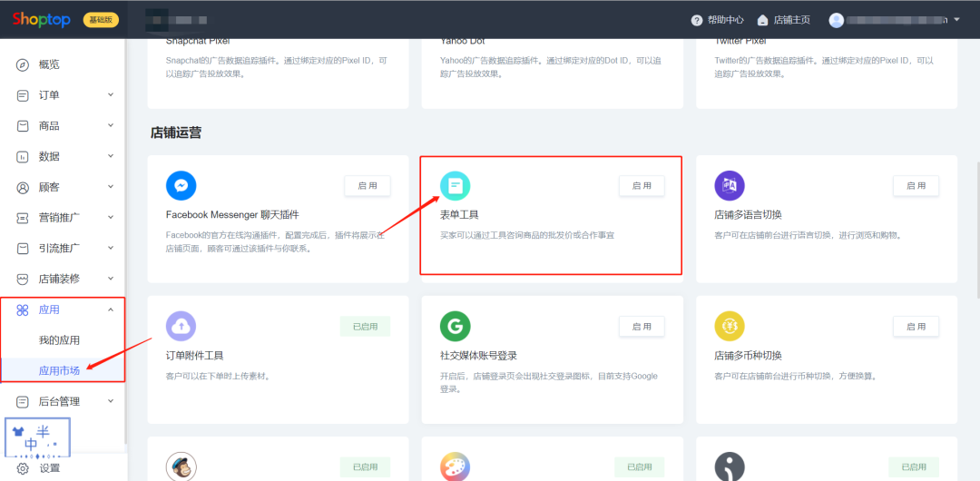Expand the 店铺装修 menu chevron
The height and width of the screenshot is (481, 980).
tap(111, 279)
